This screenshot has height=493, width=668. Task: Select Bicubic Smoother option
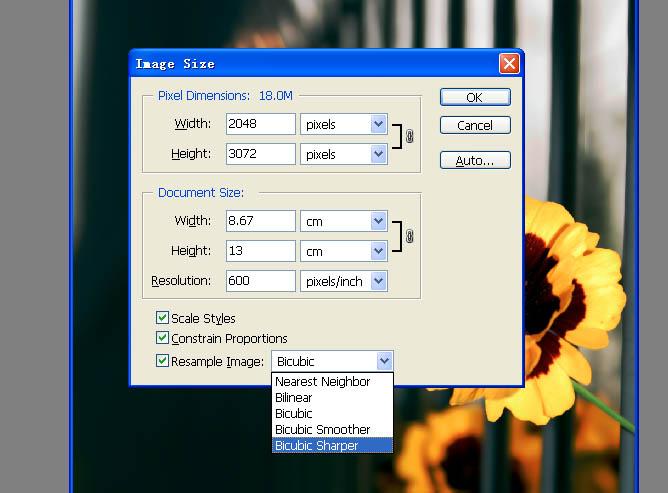(332, 430)
